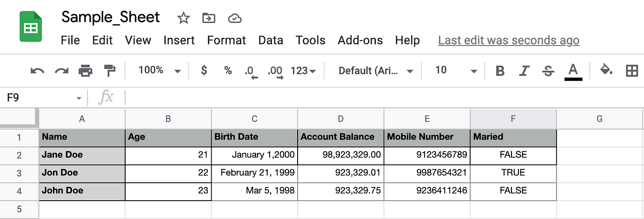Viewport: 644px width, 219px height.
Task: Expand the 100% zoom dropdown
Action: click(159, 70)
